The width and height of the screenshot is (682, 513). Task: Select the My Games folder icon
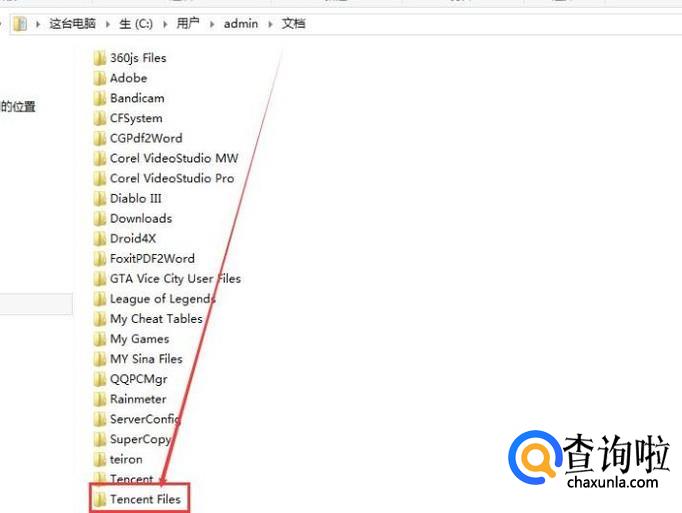click(x=100, y=339)
